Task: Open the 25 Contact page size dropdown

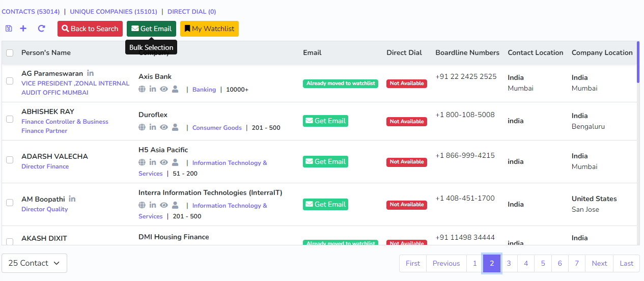Action: pos(34,263)
